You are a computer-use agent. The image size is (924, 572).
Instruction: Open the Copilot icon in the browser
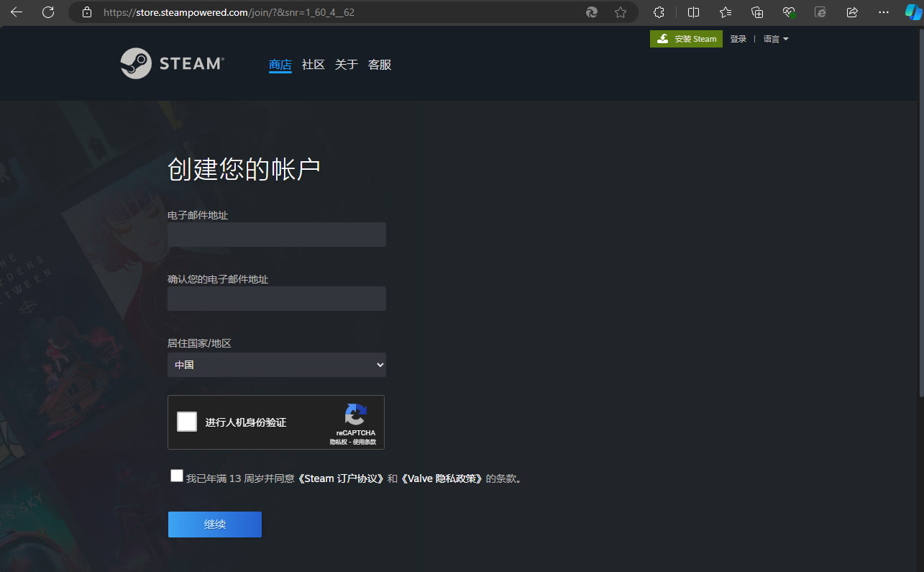(912, 12)
